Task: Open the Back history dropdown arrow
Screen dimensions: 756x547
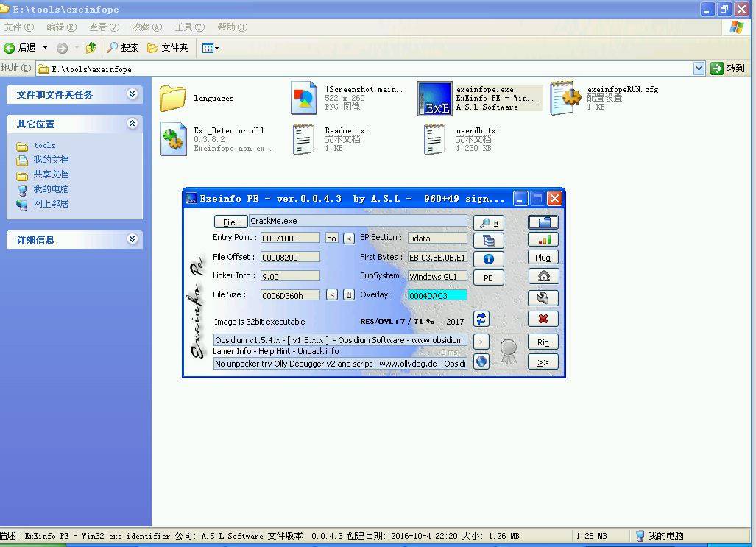Action: (x=46, y=48)
